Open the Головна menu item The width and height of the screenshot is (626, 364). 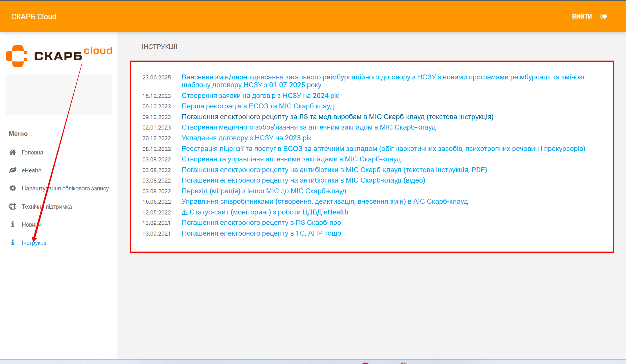[x=32, y=152]
